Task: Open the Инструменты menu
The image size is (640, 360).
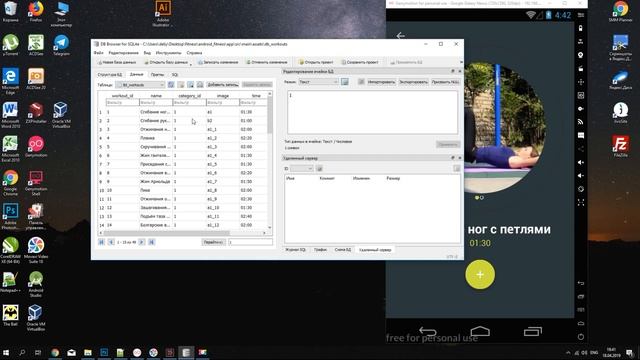Action: [x=168, y=53]
